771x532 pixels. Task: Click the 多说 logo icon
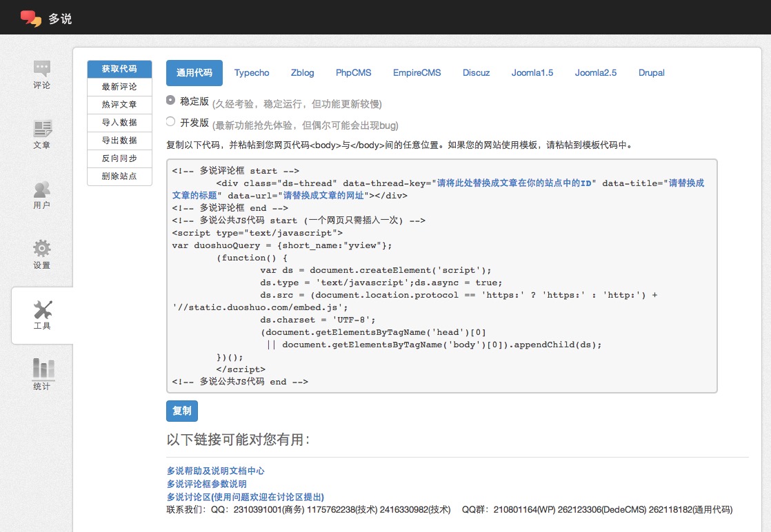(x=30, y=19)
